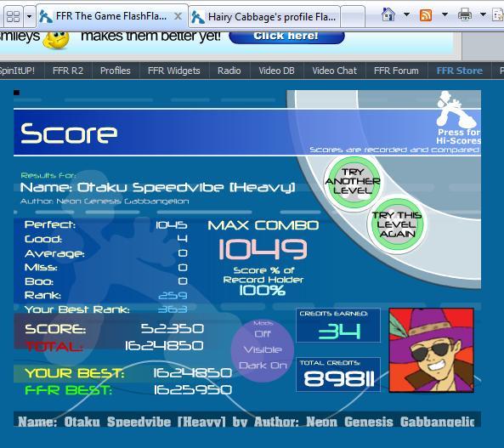Click the Try This Level Again button
The height and width of the screenshot is (448, 504).
pyautogui.click(x=397, y=224)
